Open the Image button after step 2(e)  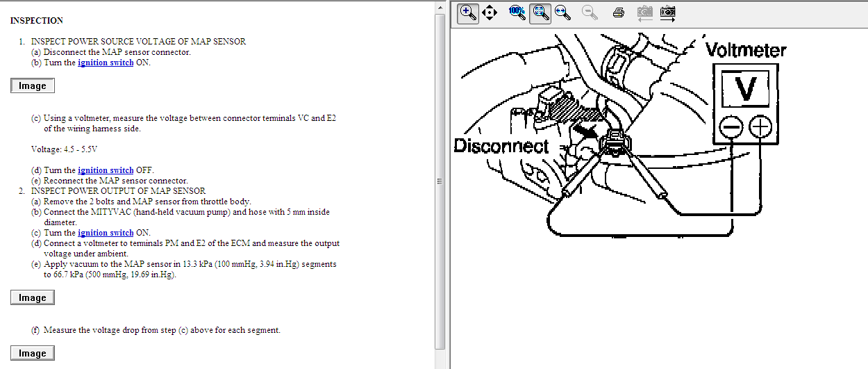[33, 298]
